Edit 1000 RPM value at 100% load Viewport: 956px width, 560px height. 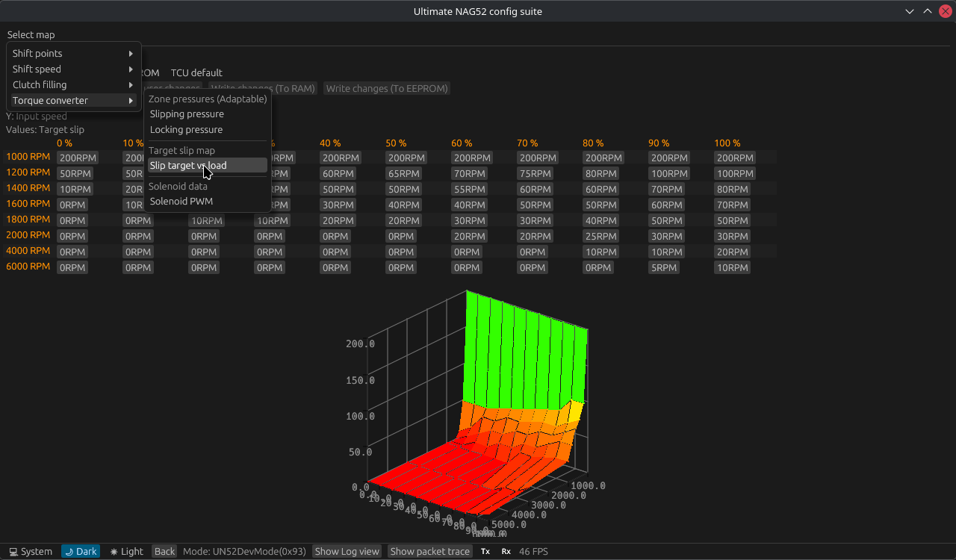734,158
